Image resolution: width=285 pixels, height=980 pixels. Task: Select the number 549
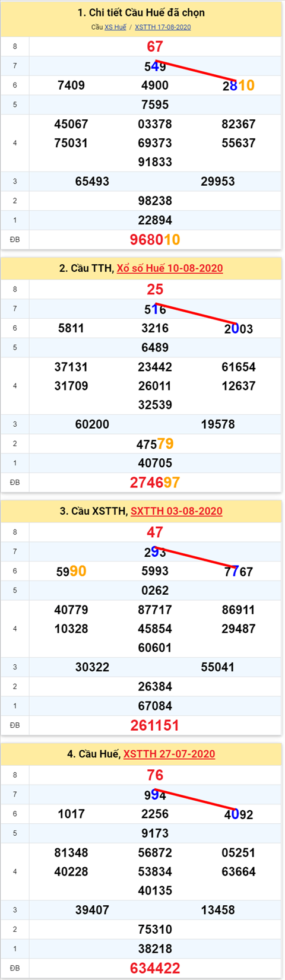(x=155, y=66)
